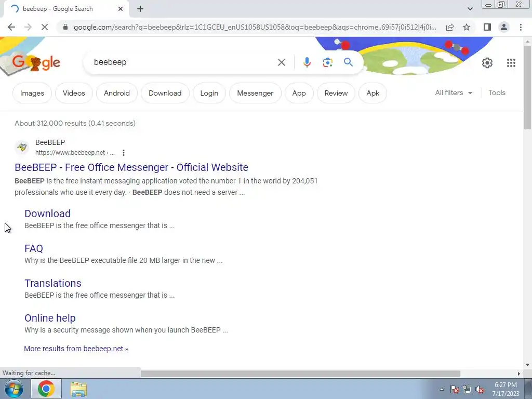Click the BeeBEEP site favicon
The image size is (532, 399).
(22, 147)
